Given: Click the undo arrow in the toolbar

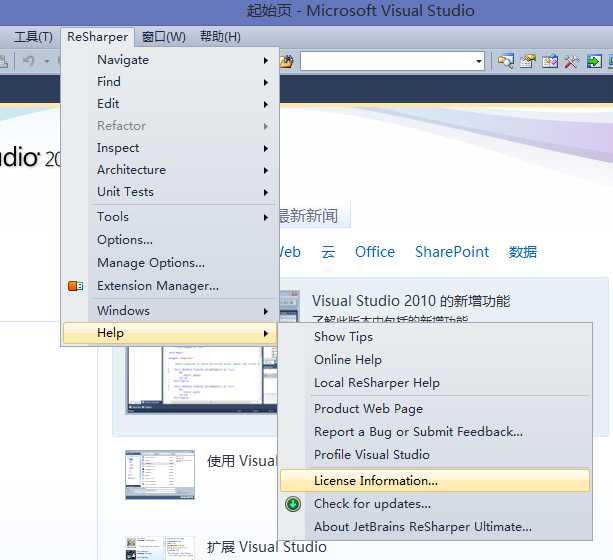Looking at the screenshot, I should click(29, 61).
